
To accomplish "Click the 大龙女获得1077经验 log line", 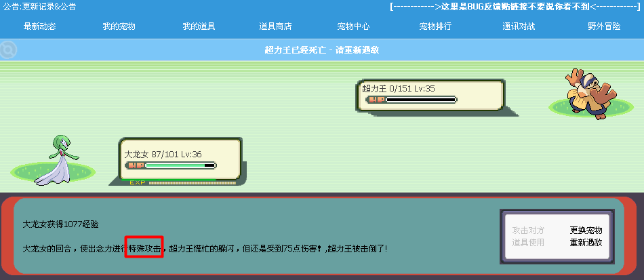I will [x=60, y=224].
